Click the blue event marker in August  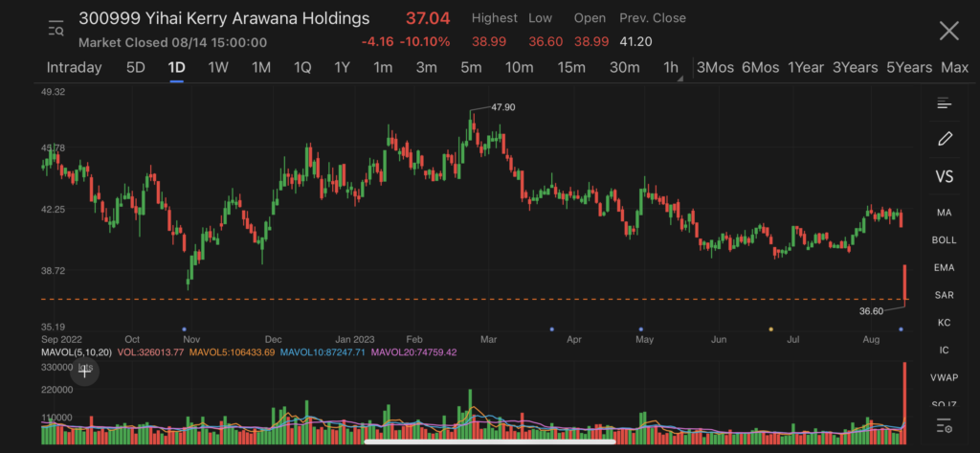click(901, 329)
